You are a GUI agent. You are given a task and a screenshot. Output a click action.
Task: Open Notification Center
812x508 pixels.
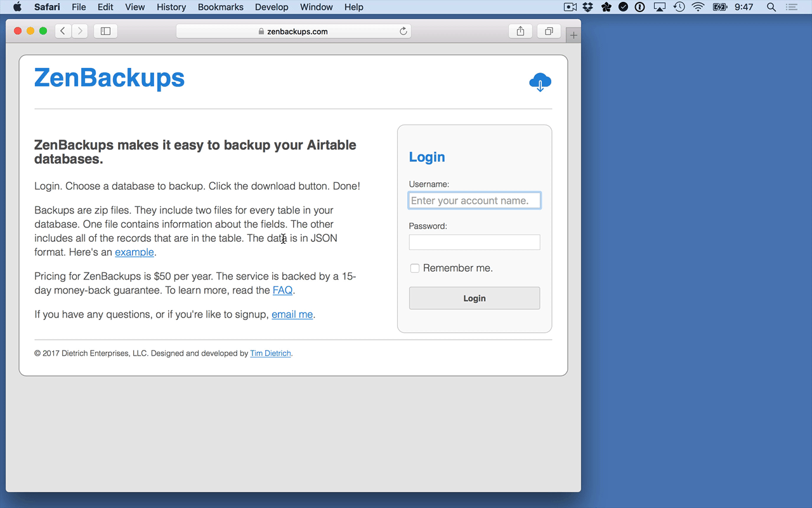[791, 7]
